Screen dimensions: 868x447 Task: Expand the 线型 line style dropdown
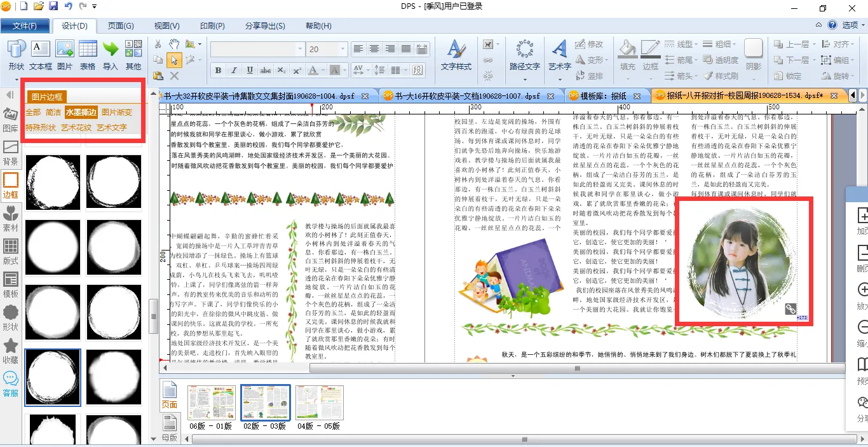[x=696, y=45]
